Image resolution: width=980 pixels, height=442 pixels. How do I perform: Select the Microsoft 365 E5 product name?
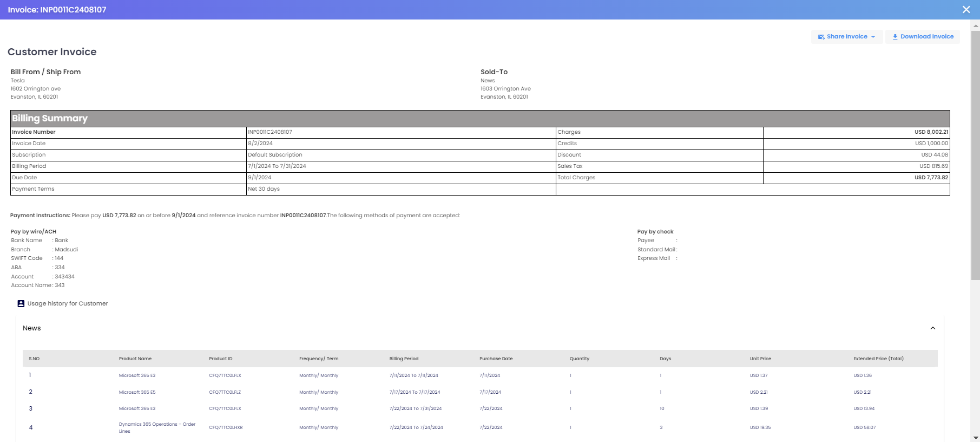point(137,392)
